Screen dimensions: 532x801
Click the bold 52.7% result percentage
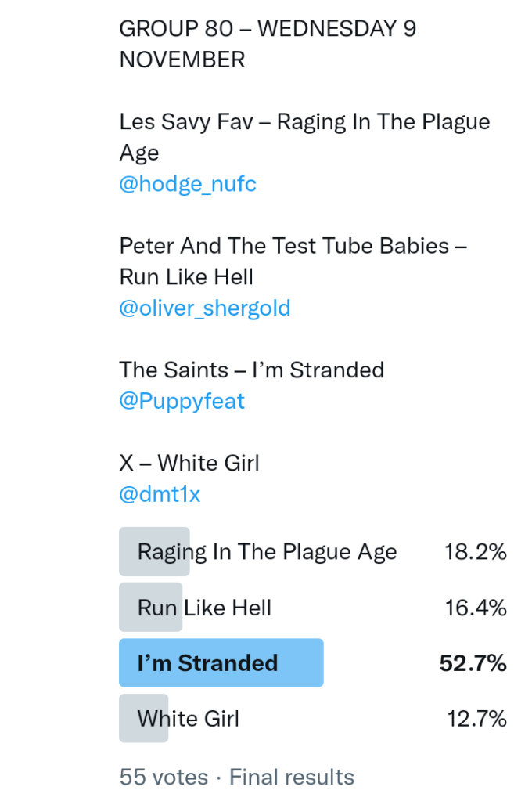tap(473, 663)
